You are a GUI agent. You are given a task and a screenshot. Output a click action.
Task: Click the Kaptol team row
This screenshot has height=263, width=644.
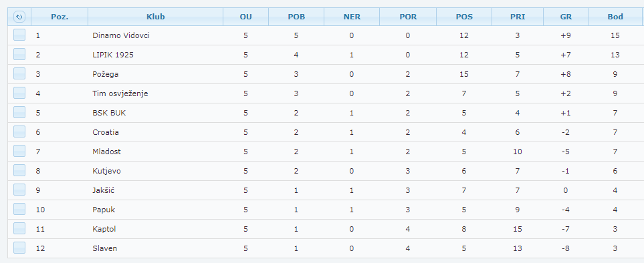[326, 229]
